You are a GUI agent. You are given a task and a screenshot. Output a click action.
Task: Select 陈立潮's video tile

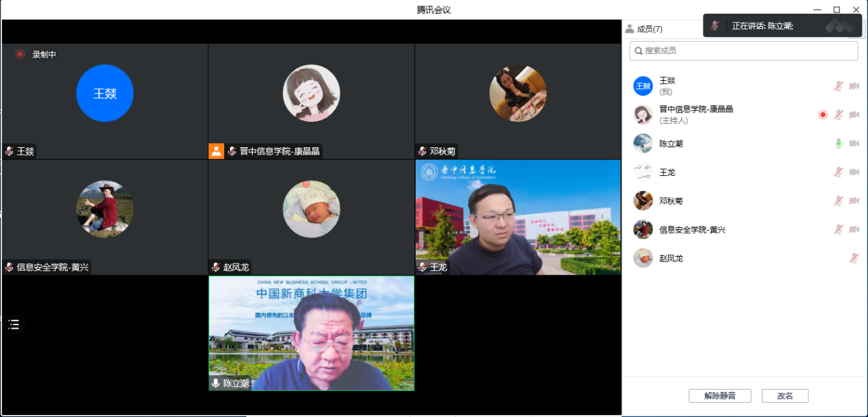(311, 333)
